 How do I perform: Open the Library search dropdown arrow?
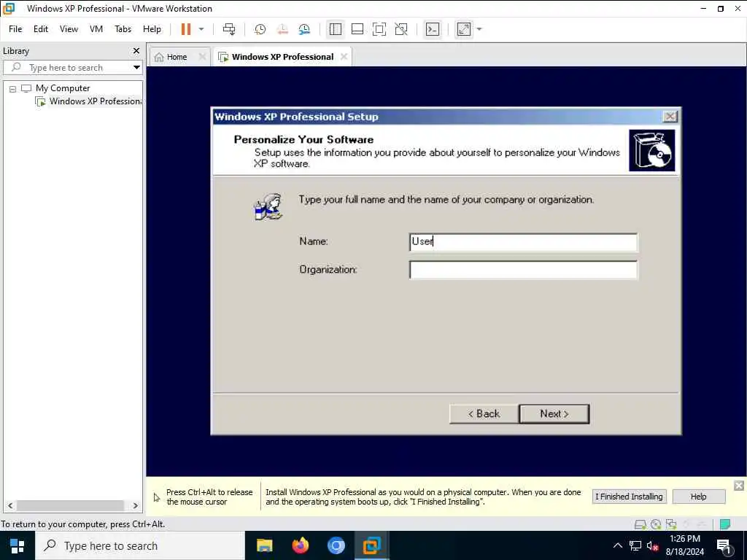[x=136, y=68]
